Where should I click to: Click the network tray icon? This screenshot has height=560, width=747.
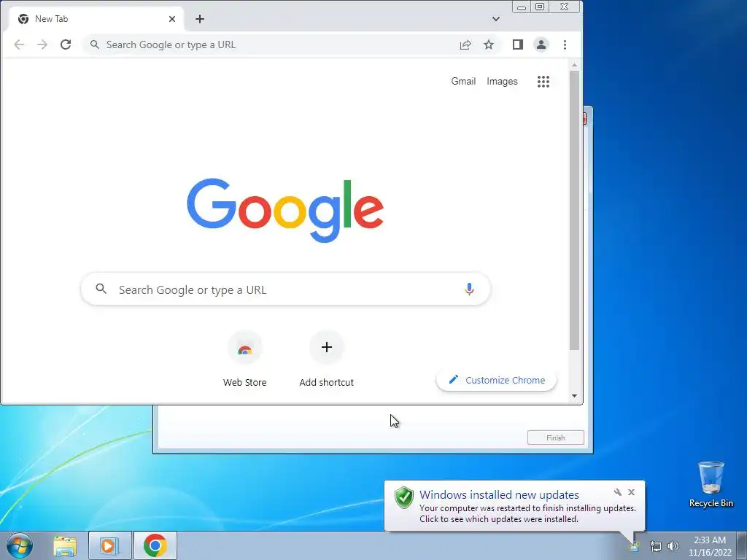(x=656, y=547)
